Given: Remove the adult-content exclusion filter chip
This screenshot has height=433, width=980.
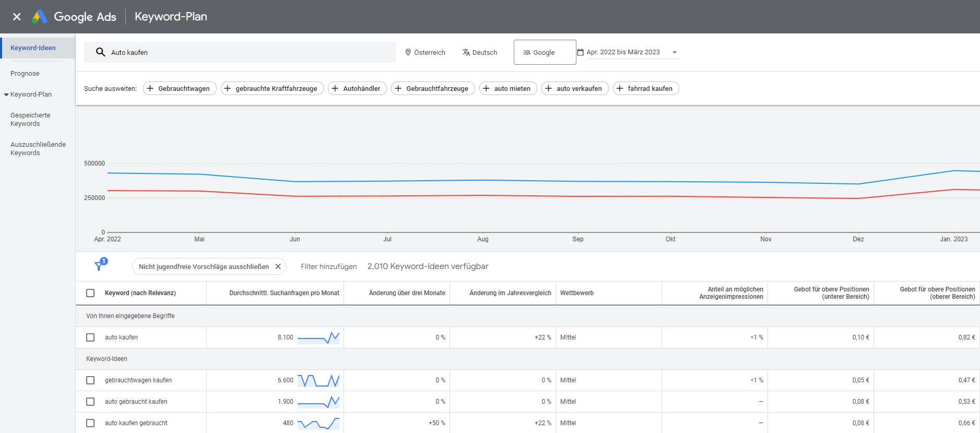Looking at the screenshot, I should click(x=278, y=266).
